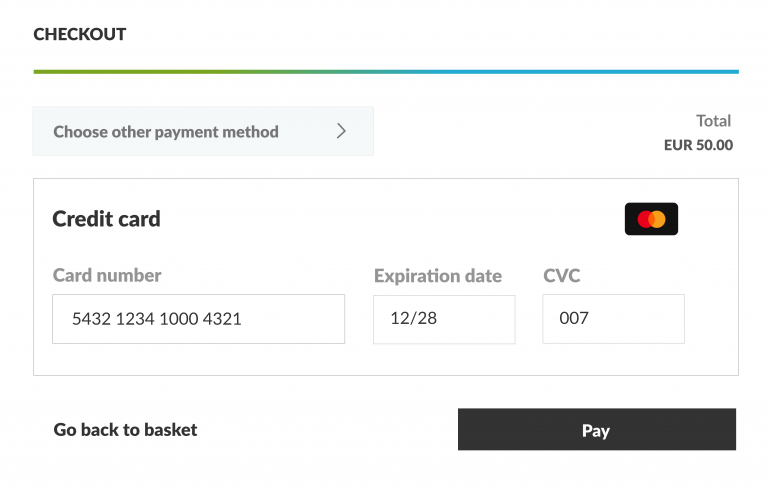Click the Mastercard logo badge

point(651,219)
